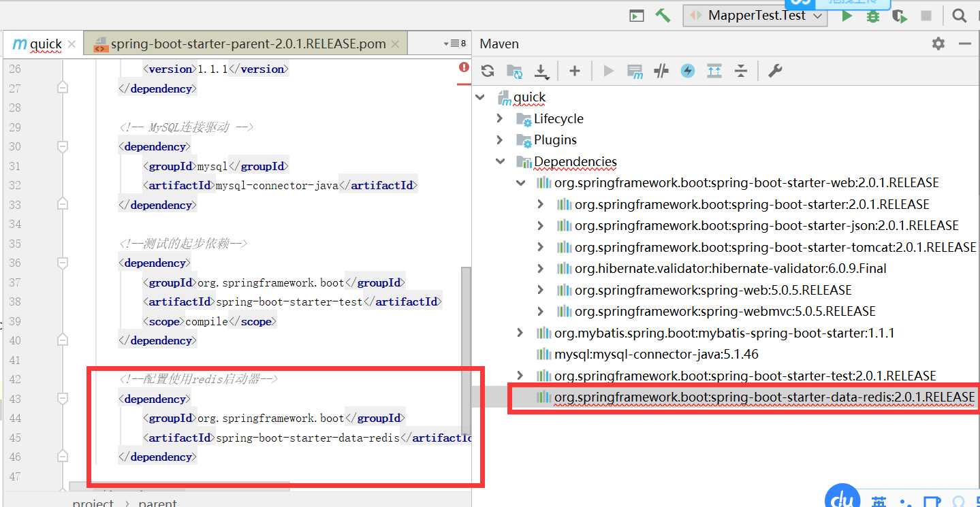Image resolution: width=980 pixels, height=507 pixels.
Task: Click the red error indicator in editor
Action: [464, 67]
